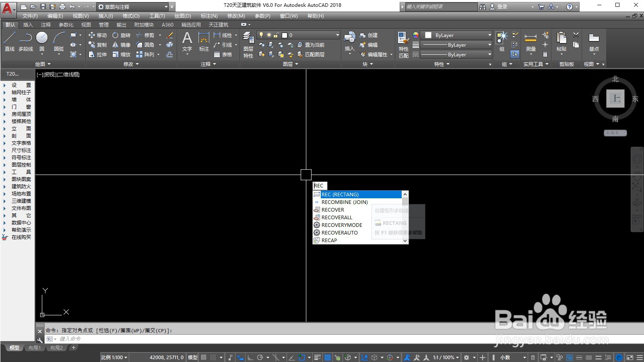This screenshot has width=644, height=362.
Task: Click the 复制 (Copy) tool
Action: (97, 45)
